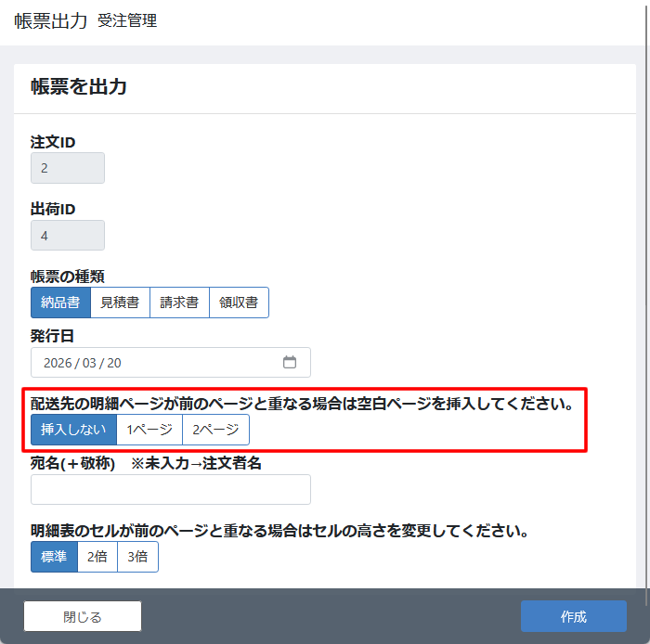This screenshot has width=650, height=644.
Task: Set cell height to 3倍
Action: click(137, 557)
